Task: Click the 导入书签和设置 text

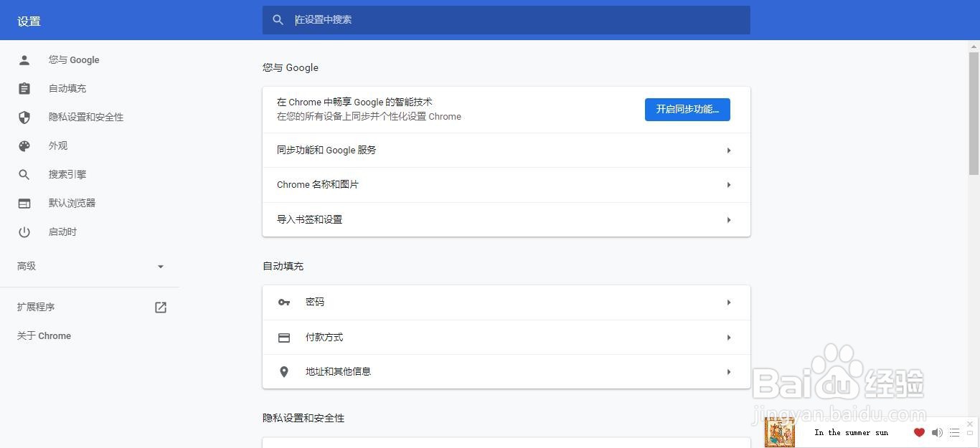Action: point(310,220)
